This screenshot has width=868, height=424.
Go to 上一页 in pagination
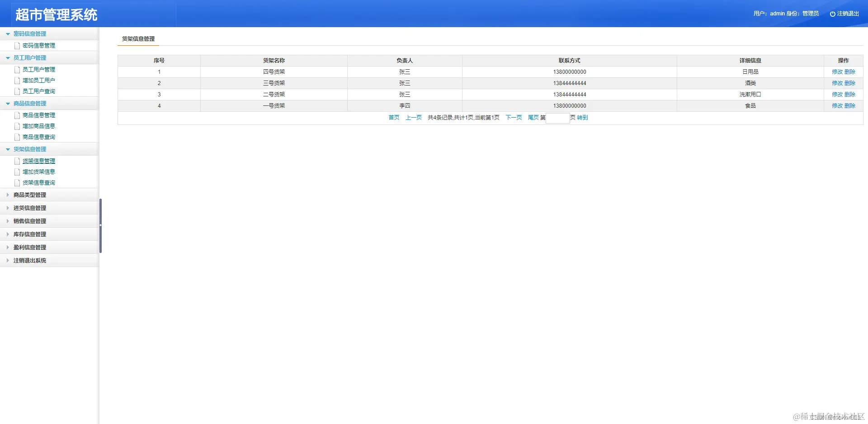[x=414, y=118]
